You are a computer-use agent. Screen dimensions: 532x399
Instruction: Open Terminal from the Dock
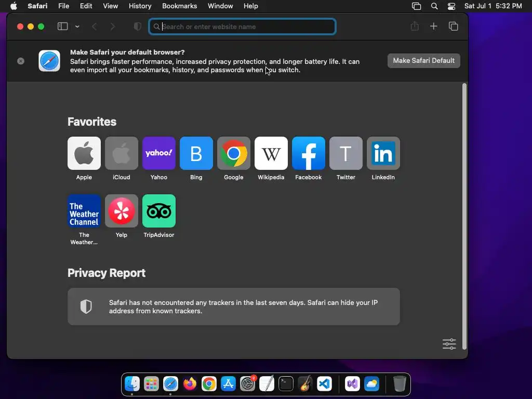coord(286,384)
